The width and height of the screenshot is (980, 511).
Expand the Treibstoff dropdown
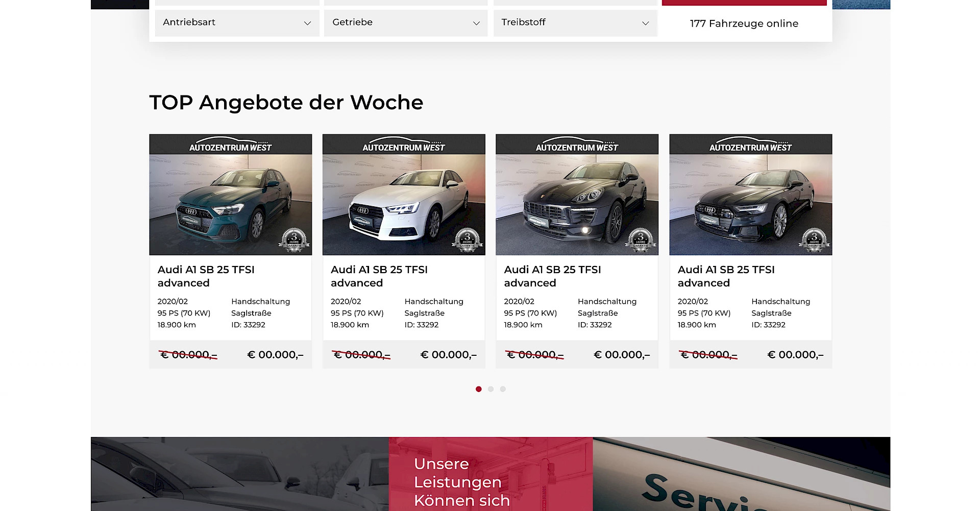point(575,22)
